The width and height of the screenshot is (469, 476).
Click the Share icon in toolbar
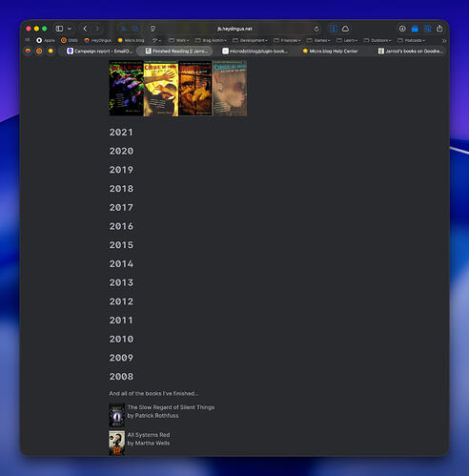coord(439,29)
